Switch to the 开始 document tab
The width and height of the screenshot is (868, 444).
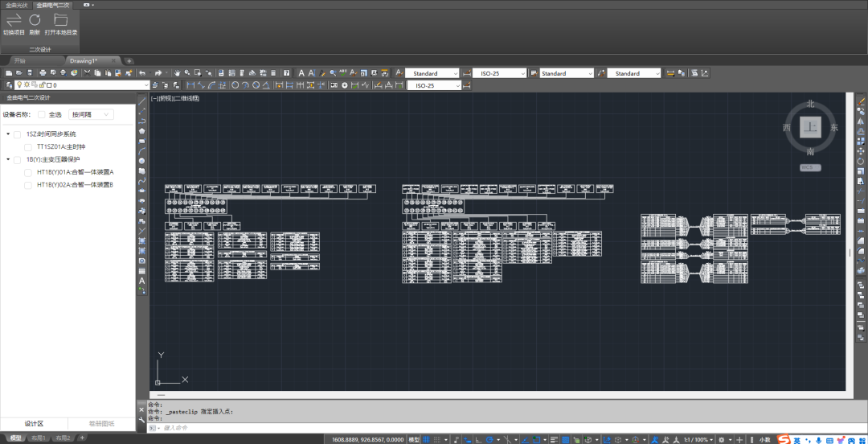[x=19, y=61]
